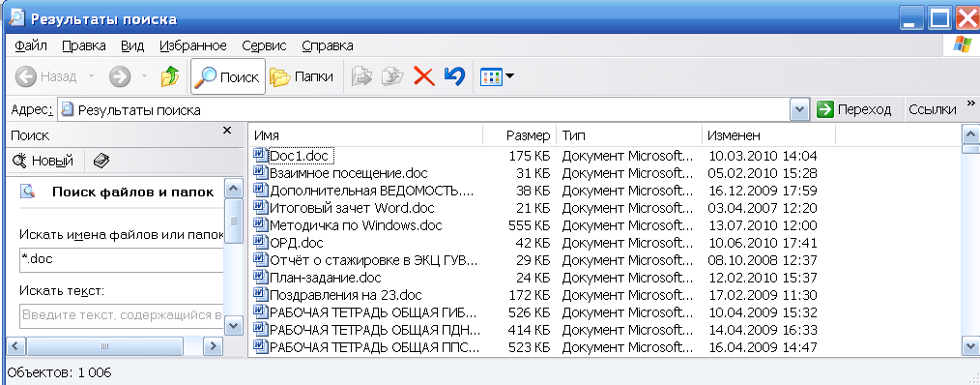The height and width of the screenshot is (385, 980).
Task: Expand the toolbar overflow chevron
Action: pos(970,104)
